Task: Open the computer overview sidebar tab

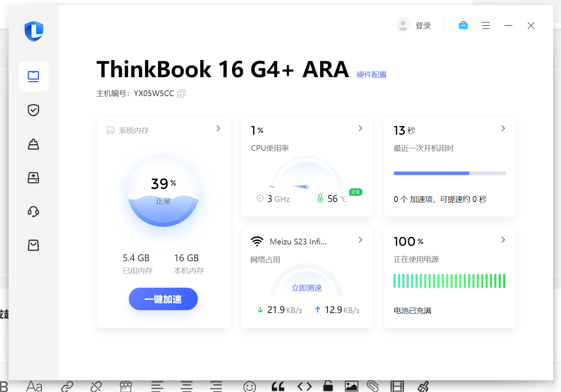Action: [33, 76]
